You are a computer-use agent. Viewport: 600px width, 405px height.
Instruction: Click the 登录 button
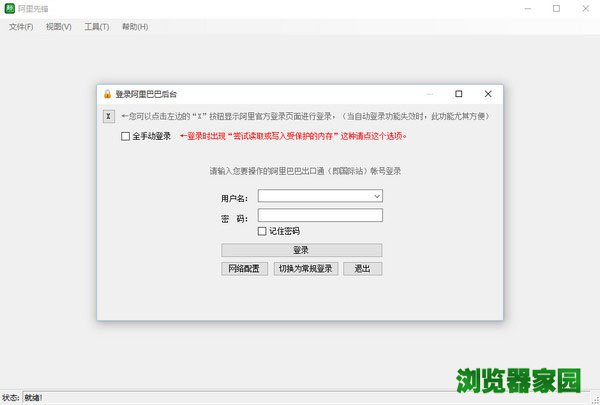[x=301, y=250]
